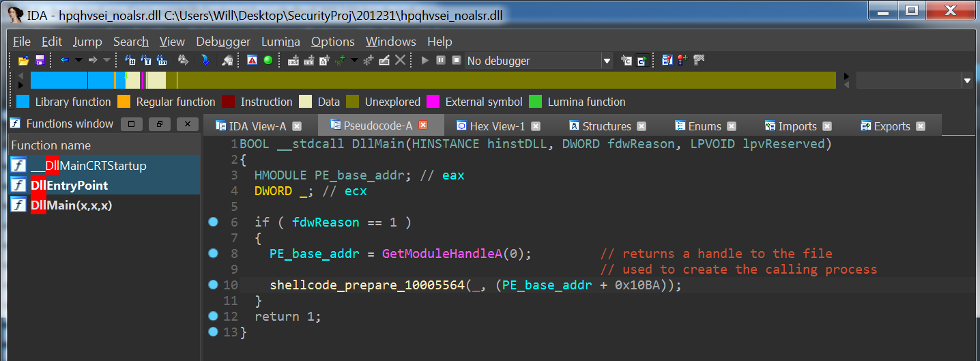This screenshot has width=980, height=361.
Task: Open the No debugger dropdown
Action: click(x=606, y=61)
